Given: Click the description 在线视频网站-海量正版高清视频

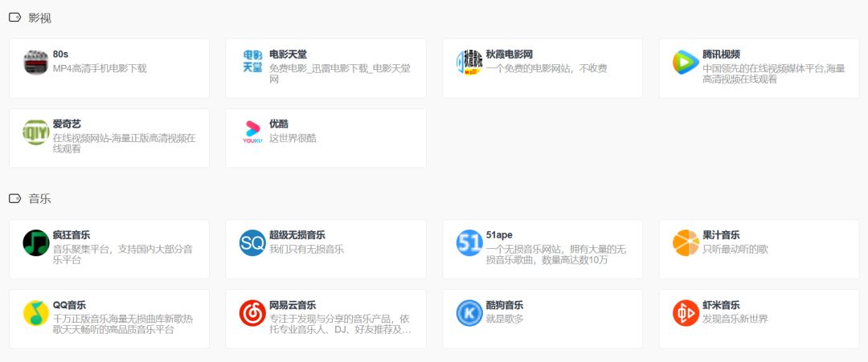Looking at the screenshot, I should click(124, 144).
